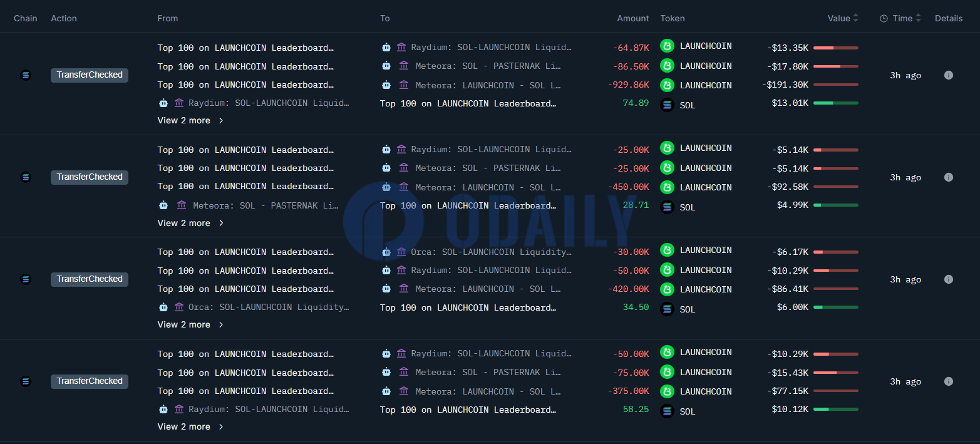Expand View 2 more in -375.00K transaction
The image size is (980, 444).
point(190,426)
